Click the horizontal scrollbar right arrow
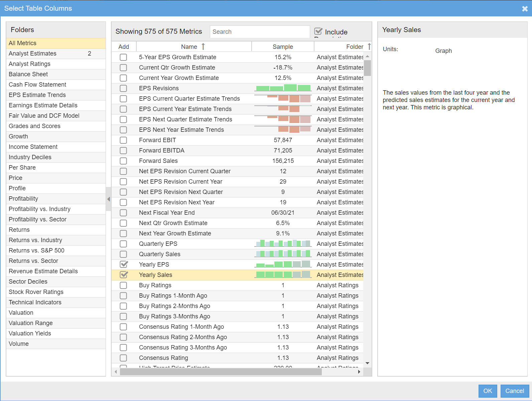Image resolution: width=532 pixels, height=401 pixels. pos(359,372)
